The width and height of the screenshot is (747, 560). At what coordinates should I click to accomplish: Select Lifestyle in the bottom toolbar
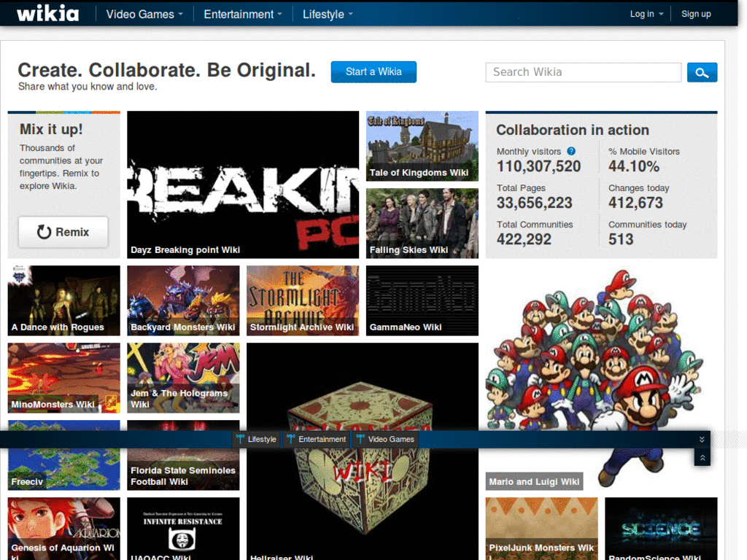click(x=256, y=439)
